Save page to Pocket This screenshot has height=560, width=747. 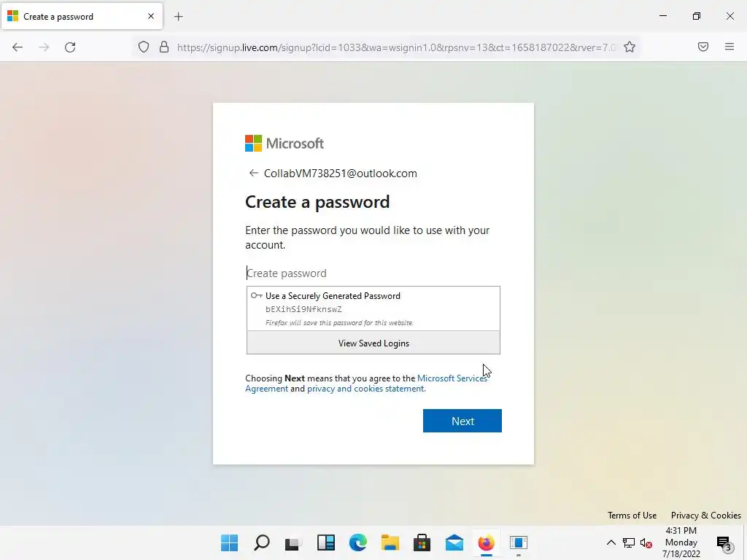click(x=703, y=47)
